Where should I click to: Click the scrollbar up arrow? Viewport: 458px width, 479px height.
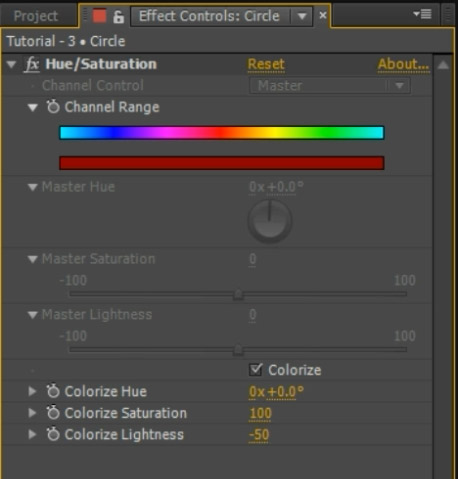(x=443, y=65)
